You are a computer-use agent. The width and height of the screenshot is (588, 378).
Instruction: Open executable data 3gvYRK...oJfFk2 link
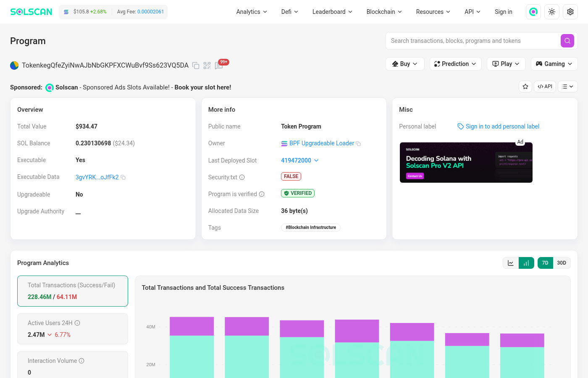[x=97, y=177]
